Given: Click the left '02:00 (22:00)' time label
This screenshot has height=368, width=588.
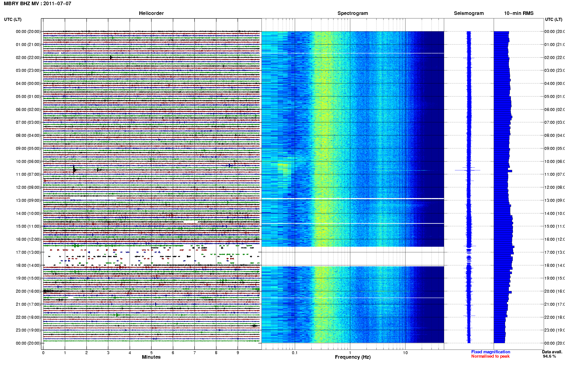Looking at the screenshot, I should [x=28, y=58].
